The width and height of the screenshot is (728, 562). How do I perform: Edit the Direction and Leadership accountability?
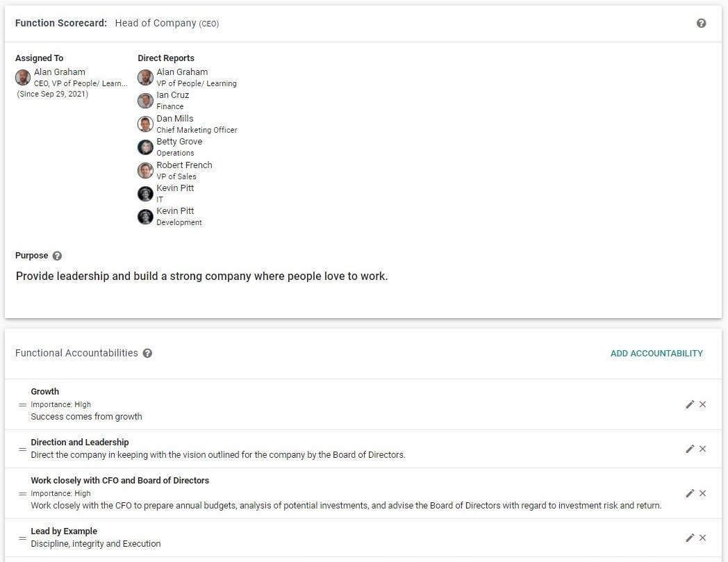(690, 449)
